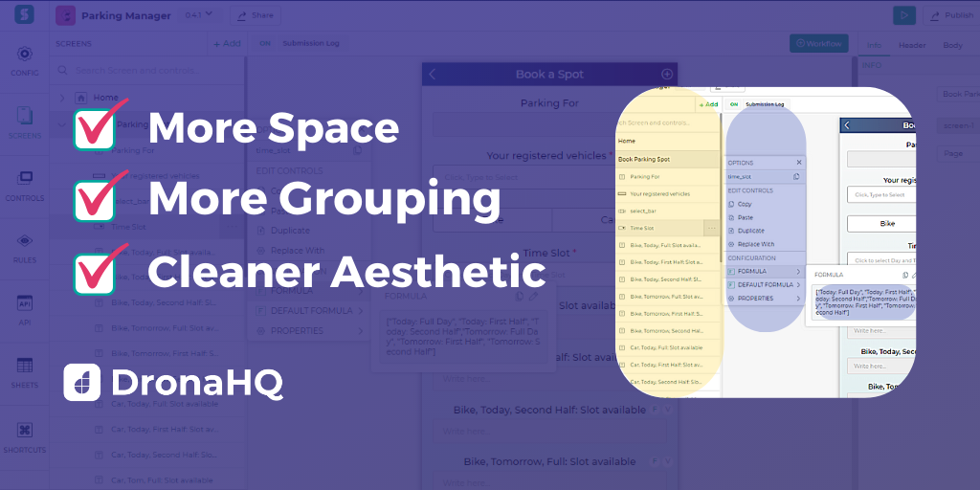
Task: Select 'Your registered vehicles' row in inset tree
Action: pyautogui.click(x=667, y=193)
